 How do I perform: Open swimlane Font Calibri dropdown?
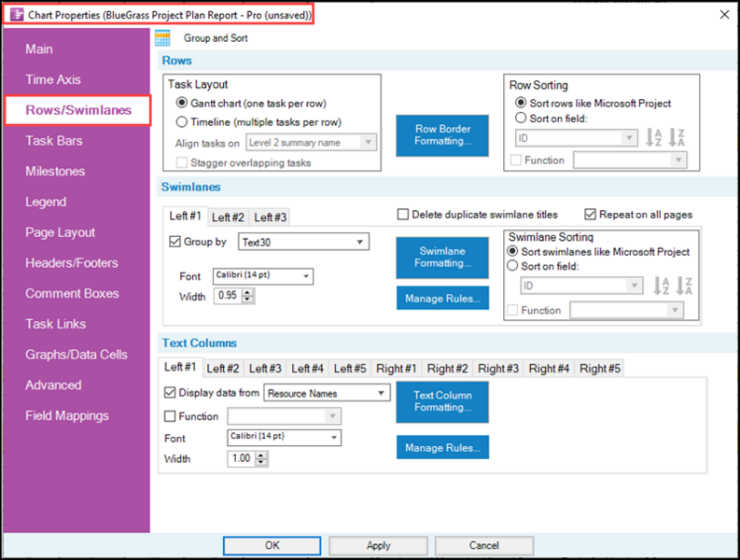pyautogui.click(x=263, y=276)
